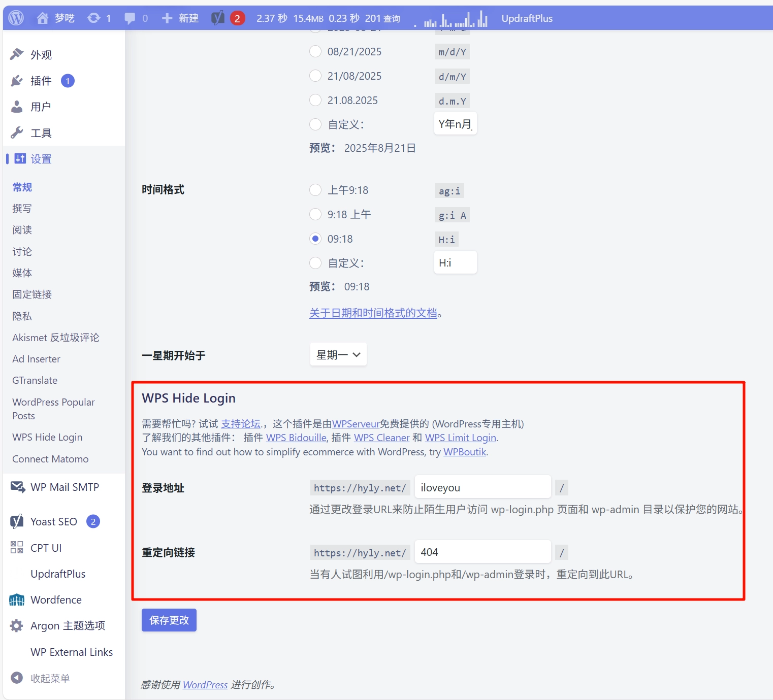Click the Wordfence shield icon
The image size is (773, 700).
pos(17,600)
